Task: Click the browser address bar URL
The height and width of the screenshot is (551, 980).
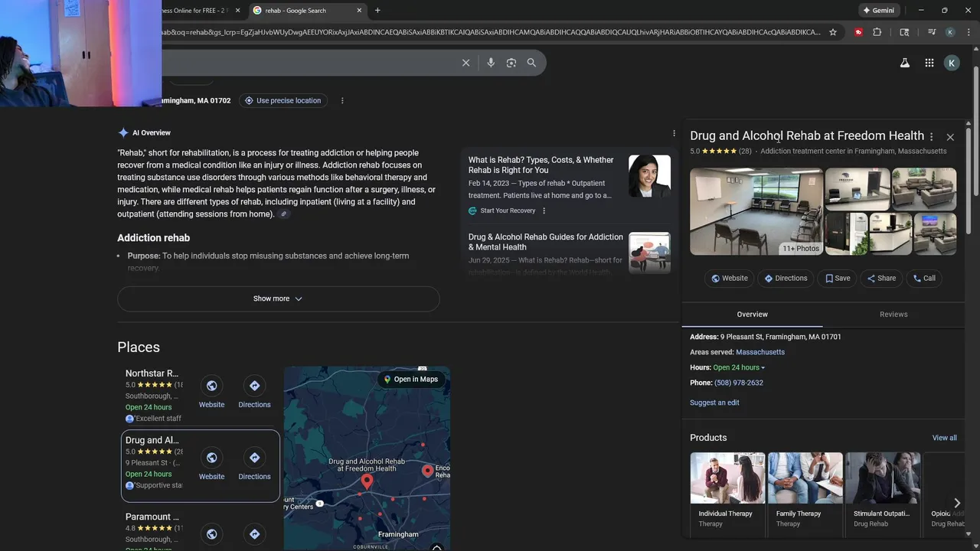Action: click(490, 32)
